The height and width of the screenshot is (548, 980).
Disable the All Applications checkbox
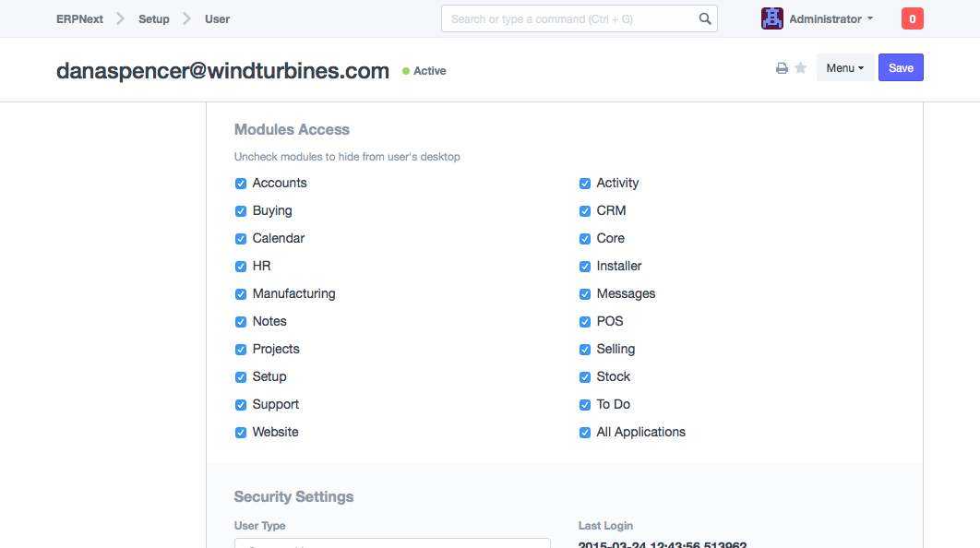(x=585, y=433)
